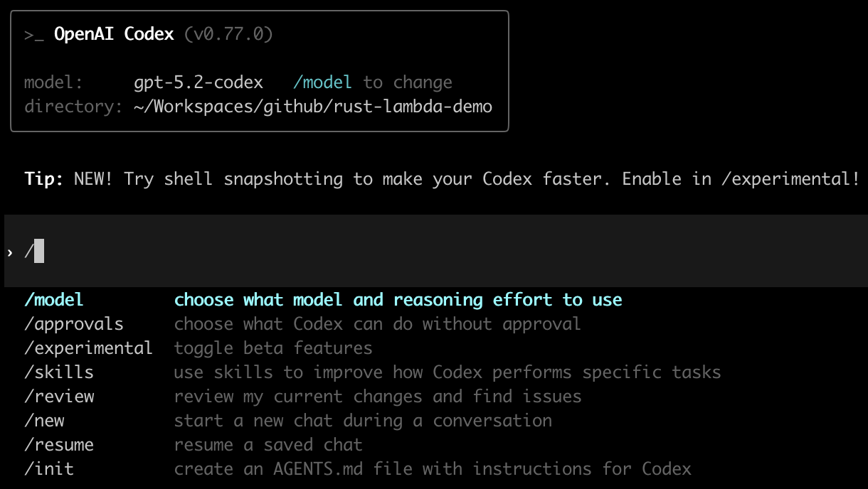Select the /new command

click(44, 421)
